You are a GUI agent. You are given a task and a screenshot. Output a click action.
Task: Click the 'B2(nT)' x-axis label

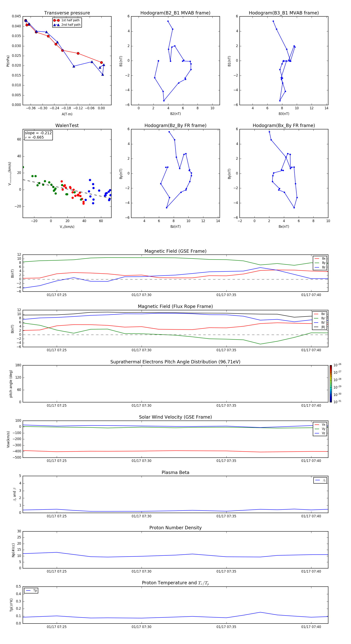[x=175, y=114]
